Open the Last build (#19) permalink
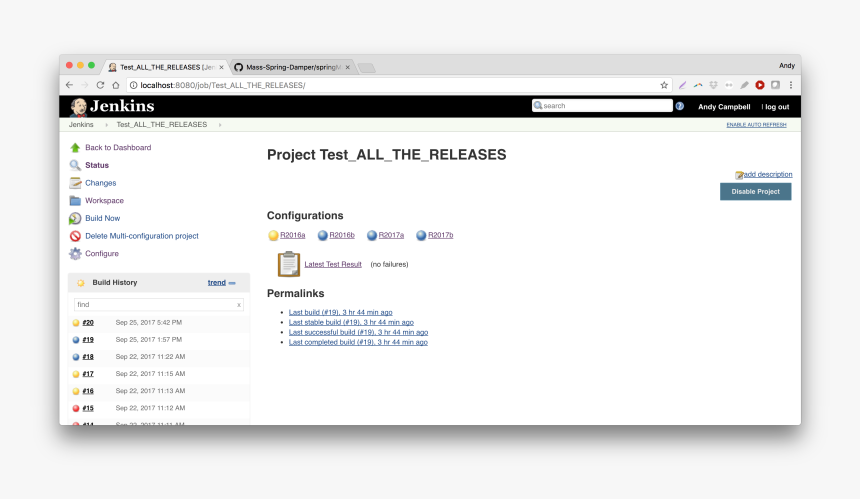The image size is (860, 499). click(341, 313)
